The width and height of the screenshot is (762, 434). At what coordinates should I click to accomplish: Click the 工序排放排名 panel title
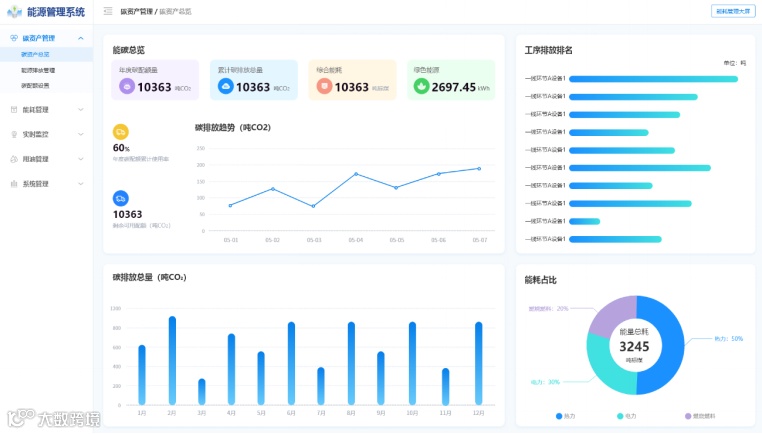coord(549,50)
